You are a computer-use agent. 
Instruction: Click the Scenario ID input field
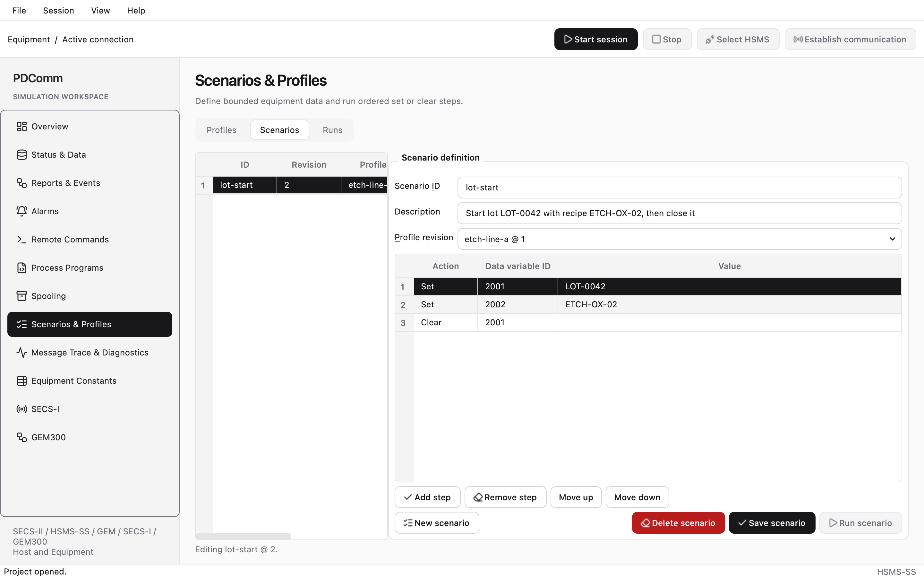[x=679, y=187]
